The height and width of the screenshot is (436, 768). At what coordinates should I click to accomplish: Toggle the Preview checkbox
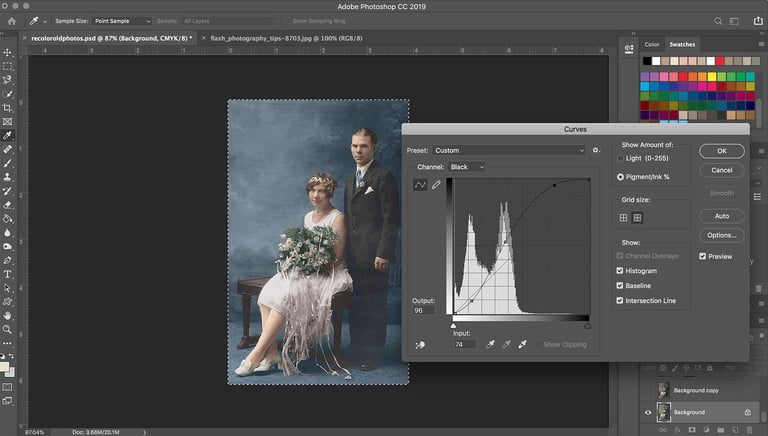coord(701,257)
